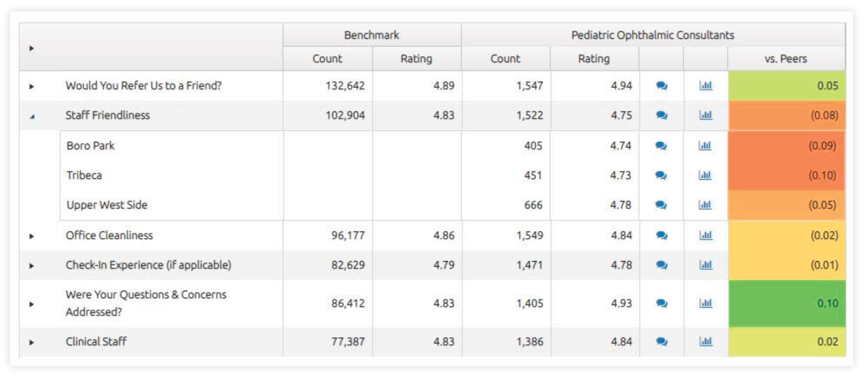This screenshot has width=868, height=382.
Task: Click the Pediatric Ophthalmic Consultants header
Action: (652, 35)
